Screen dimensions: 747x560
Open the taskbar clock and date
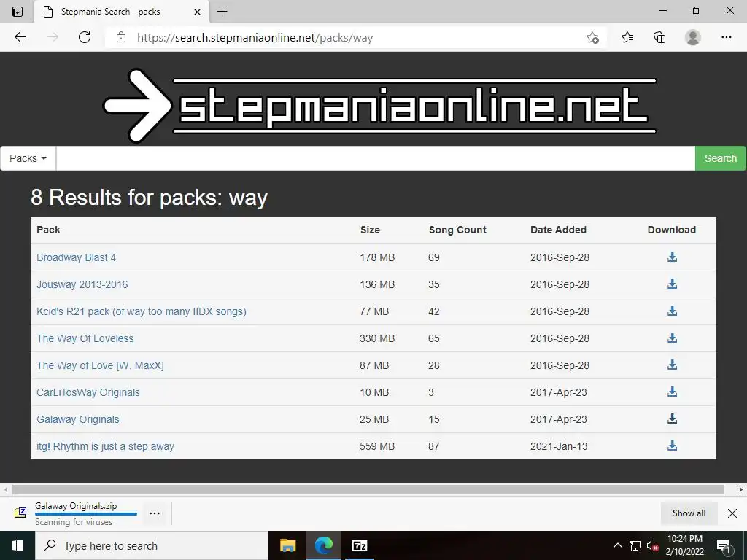685,545
